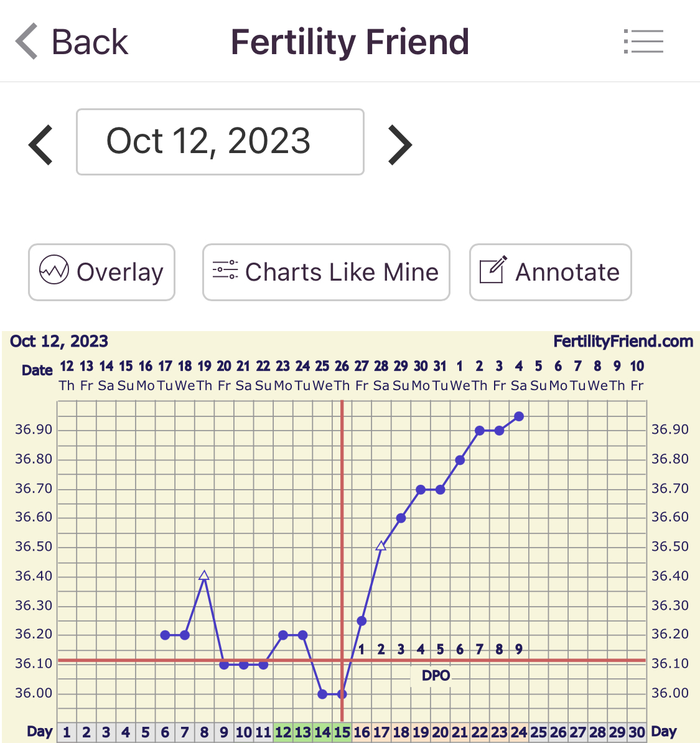Select the open triangle marker at 36.50
The height and width of the screenshot is (743, 700).
(x=381, y=546)
